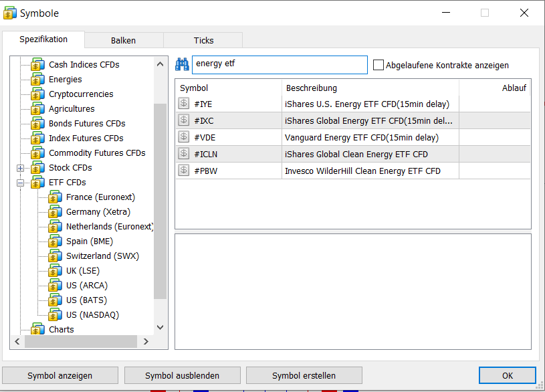Expand the Stock CFDs tree node
The width and height of the screenshot is (545, 392).
21,169
